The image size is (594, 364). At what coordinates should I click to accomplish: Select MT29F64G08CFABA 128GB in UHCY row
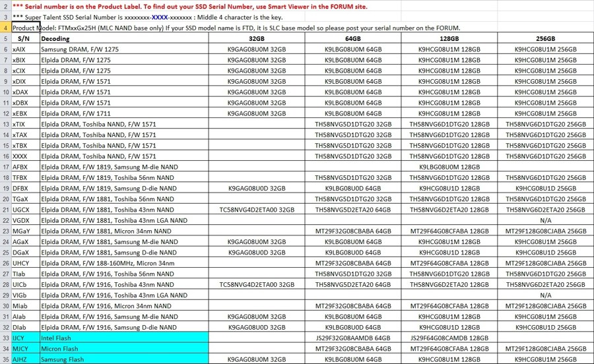(449, 263)
